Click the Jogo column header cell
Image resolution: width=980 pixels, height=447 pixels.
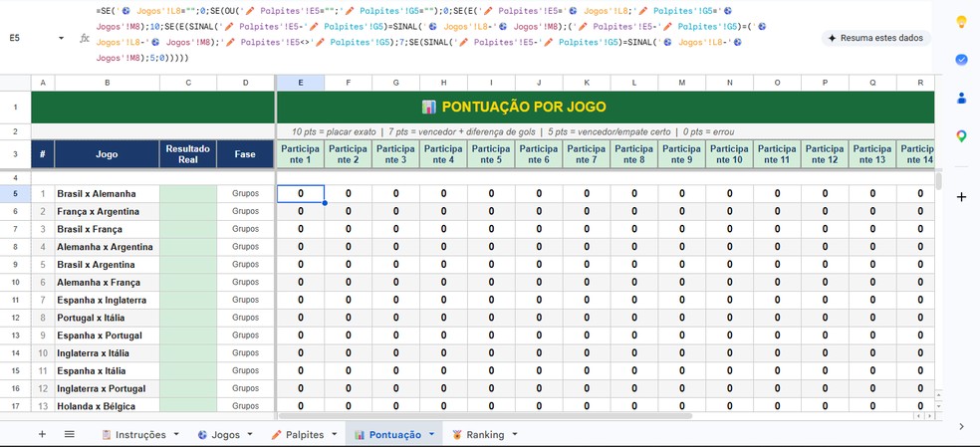(x=107, y=153)
